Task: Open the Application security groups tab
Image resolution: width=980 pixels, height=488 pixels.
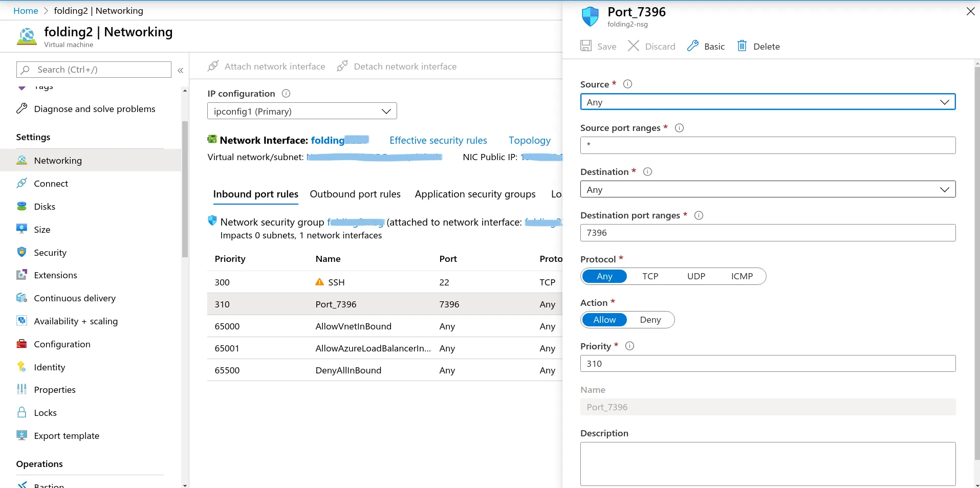Action: coord(475,194)
